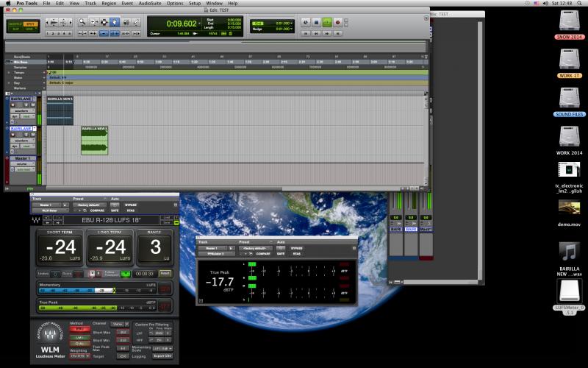Select the Grabber hand tool

tap(114, 22)
